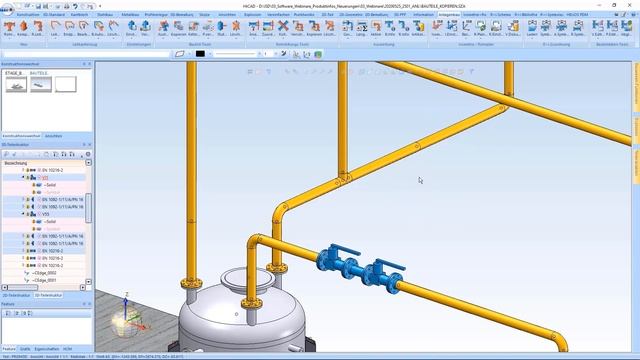Open quick access toolbar customize arrow
This screenshot has width=640, height=360.
pos(100,6)
